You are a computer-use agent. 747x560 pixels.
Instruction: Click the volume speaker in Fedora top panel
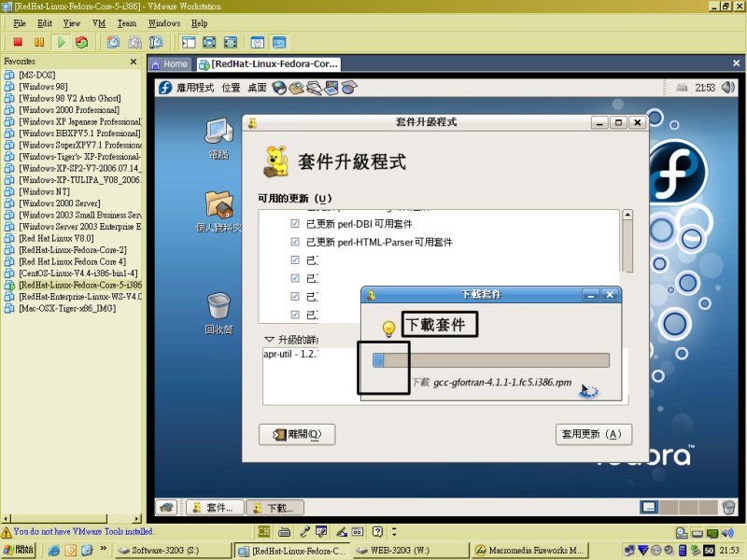(x=728, y=87)
